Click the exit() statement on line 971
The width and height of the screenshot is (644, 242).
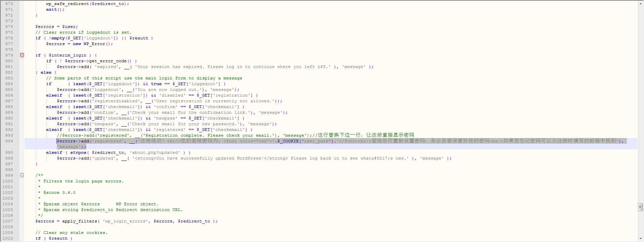(x=55, y=9)
